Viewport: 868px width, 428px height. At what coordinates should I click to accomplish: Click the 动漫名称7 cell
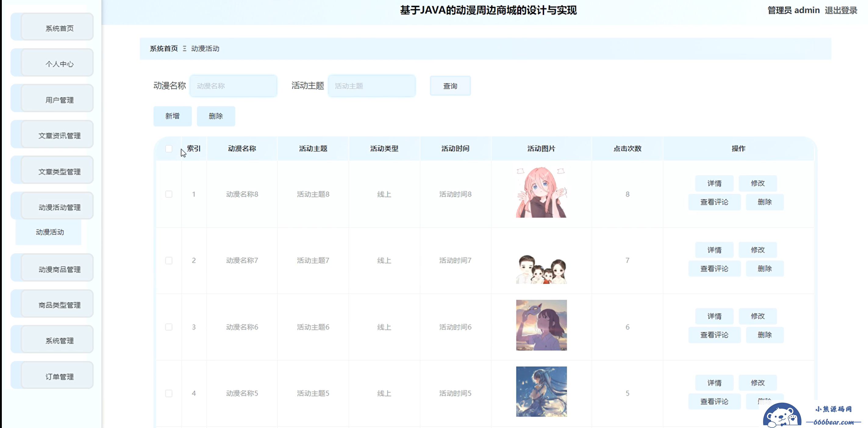pos(242,261)
